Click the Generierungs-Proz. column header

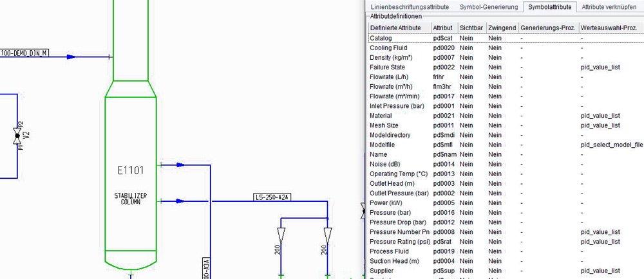point(549,28)
